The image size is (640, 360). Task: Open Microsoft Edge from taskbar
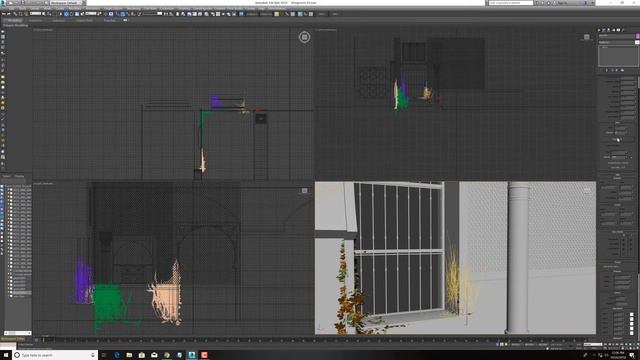click(x=117, y=355)
